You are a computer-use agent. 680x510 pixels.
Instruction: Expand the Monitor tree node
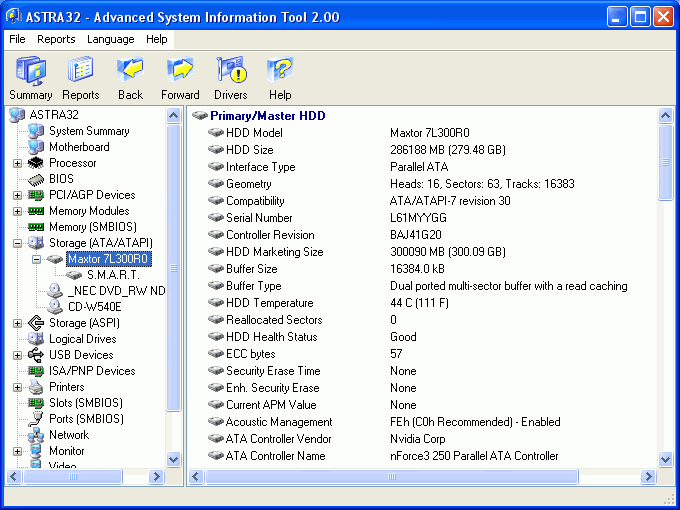17,451
